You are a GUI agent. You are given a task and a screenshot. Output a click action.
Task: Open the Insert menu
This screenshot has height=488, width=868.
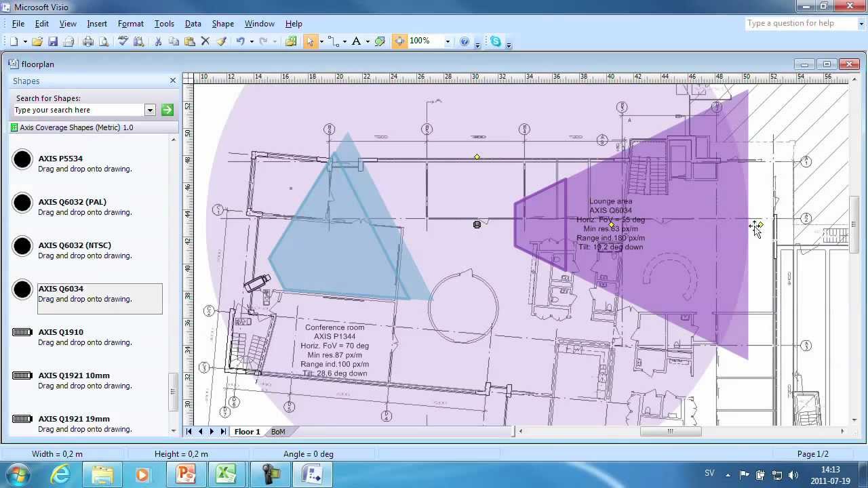[97, 24]
